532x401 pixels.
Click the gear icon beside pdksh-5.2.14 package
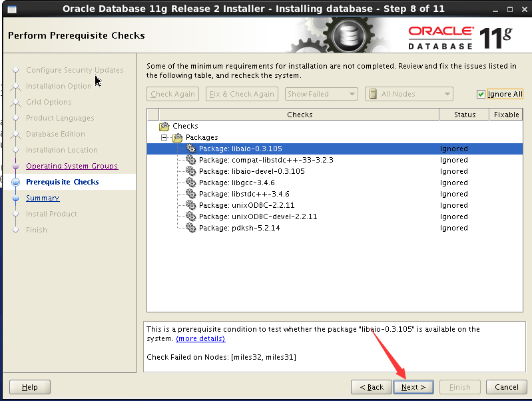click(191, 228)
